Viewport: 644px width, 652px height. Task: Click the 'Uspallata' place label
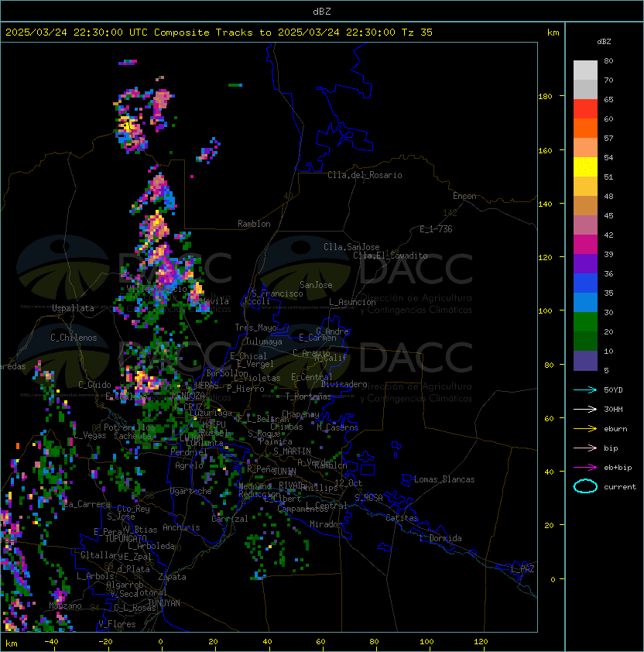(x=73, y=308)
